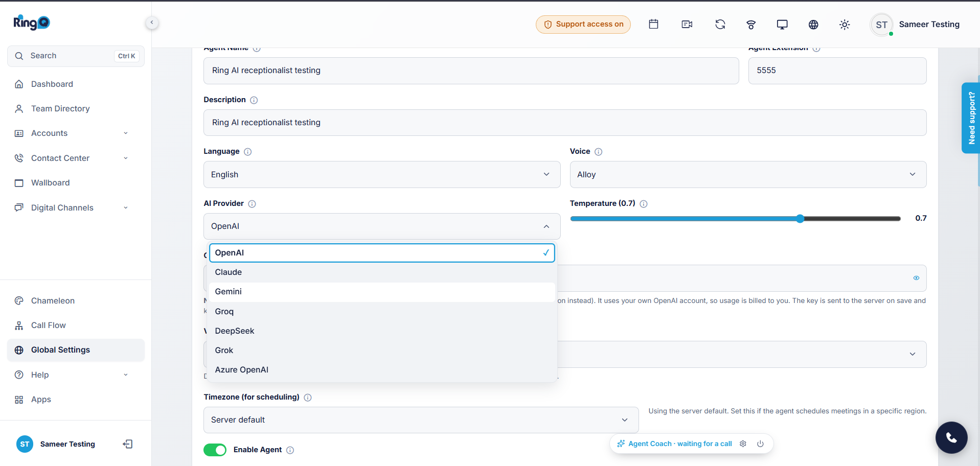Viewport: 980px width, 466px height.
Task: Click the logout icon beside Sameer Testing
Action: [x=128, y=444]
